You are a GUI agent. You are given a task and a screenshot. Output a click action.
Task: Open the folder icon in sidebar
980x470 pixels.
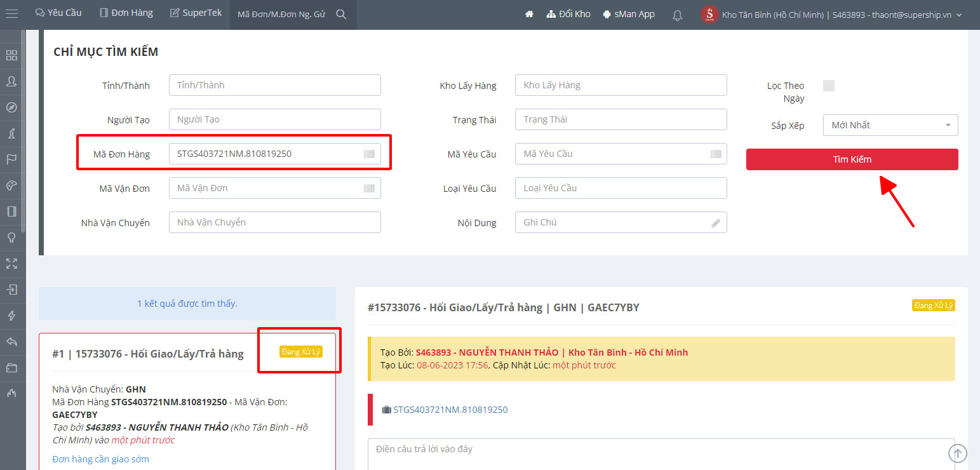point(11,368)
